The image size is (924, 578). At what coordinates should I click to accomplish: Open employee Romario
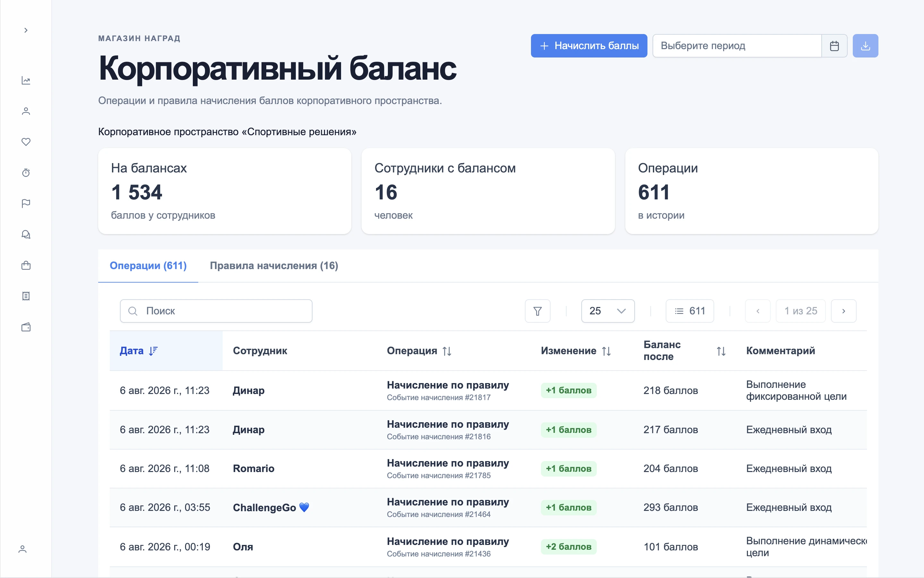[253, 468]
